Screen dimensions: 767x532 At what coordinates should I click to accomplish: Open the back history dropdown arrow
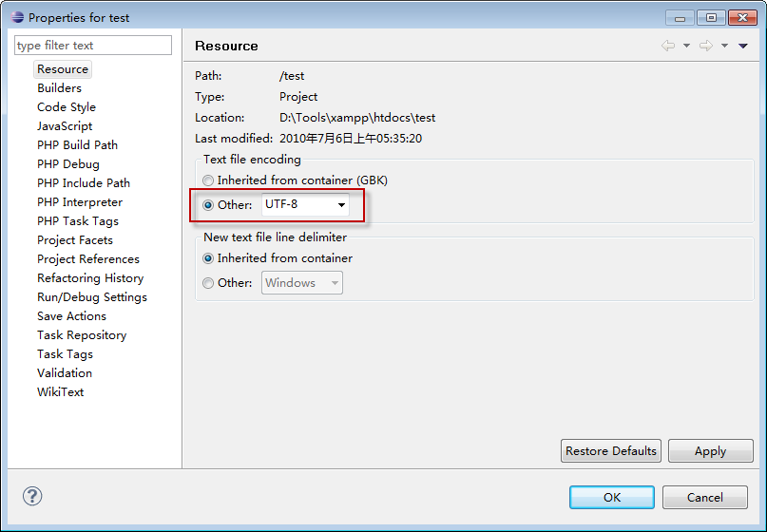click(686, 46)
